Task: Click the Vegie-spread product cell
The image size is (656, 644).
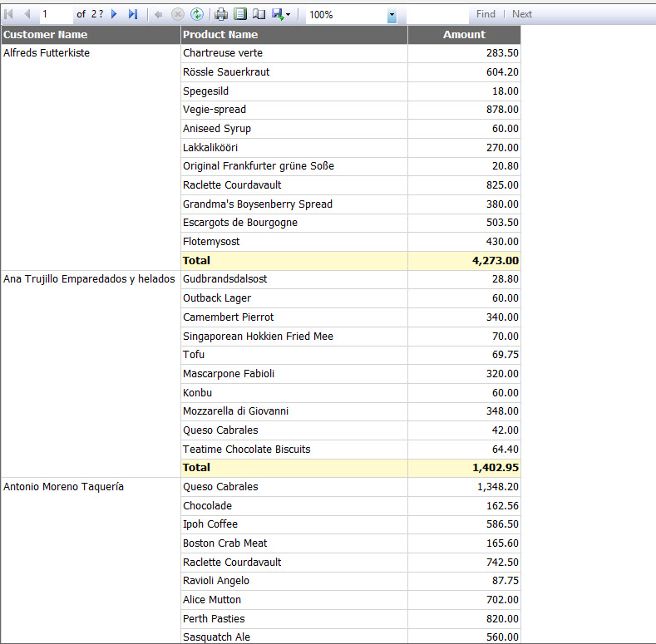Action: point(294,110)
